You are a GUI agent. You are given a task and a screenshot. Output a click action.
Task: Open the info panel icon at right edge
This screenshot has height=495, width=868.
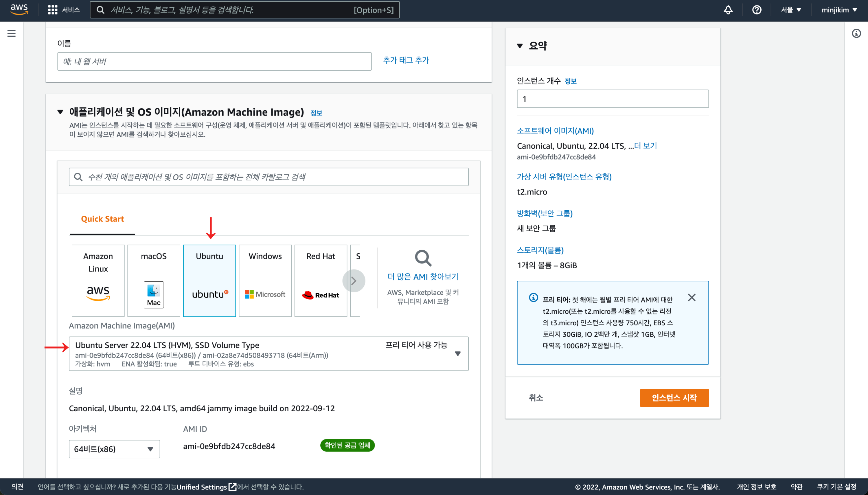click(x=856, y=33)
